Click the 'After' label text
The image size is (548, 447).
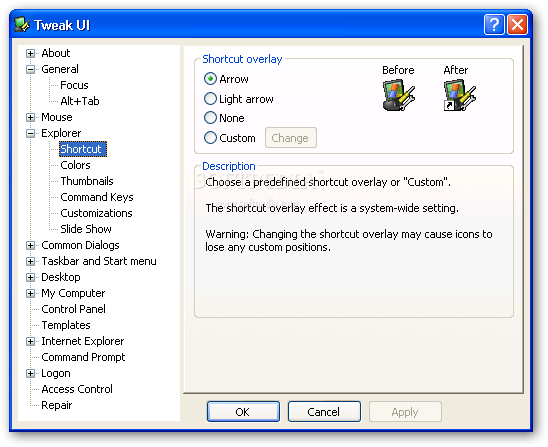[x=456, y=70]
